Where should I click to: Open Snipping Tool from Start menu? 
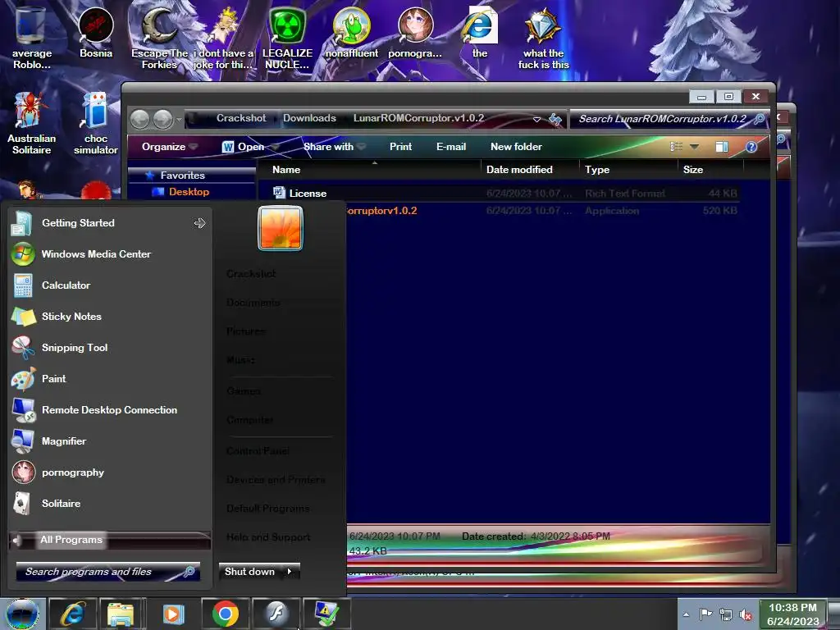point(109,348)
